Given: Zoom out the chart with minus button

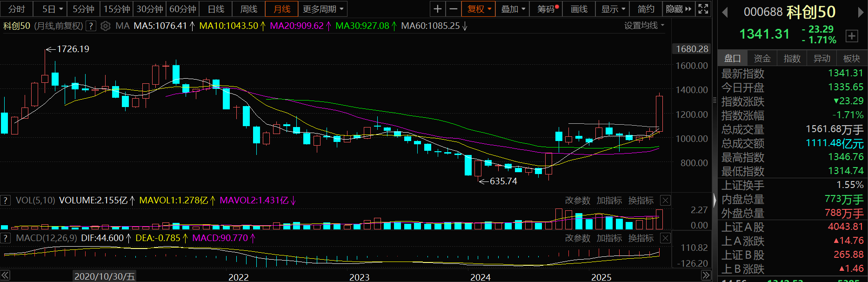Looking at the screenshot, I should click(x=453, y=9).
